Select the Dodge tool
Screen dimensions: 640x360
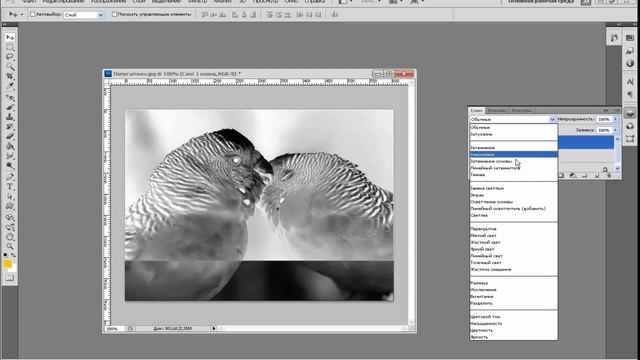point(10,165)
